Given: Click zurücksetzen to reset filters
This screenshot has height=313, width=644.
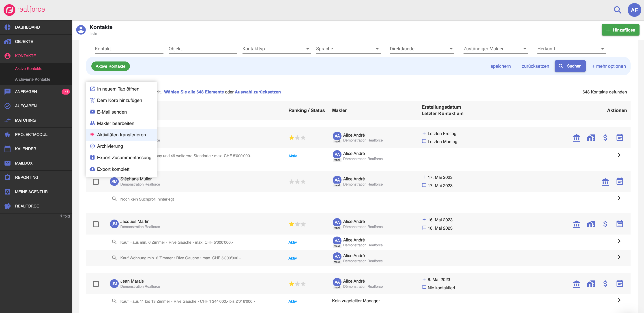Looking at the screenshot, I should pyautogui.click(x=535, y=66).
